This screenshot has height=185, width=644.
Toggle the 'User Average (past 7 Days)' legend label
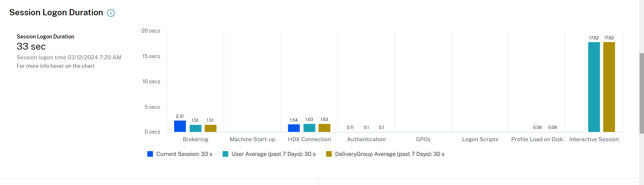(x=273, y=154)
